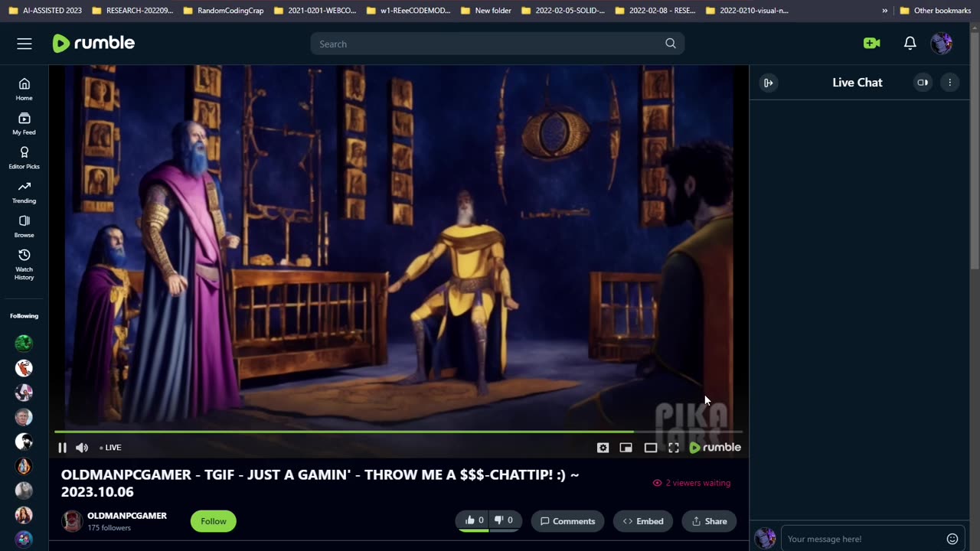Click the '175 followers' text
The height and width of the screenshot is (551, 980).
coord(109,528)
